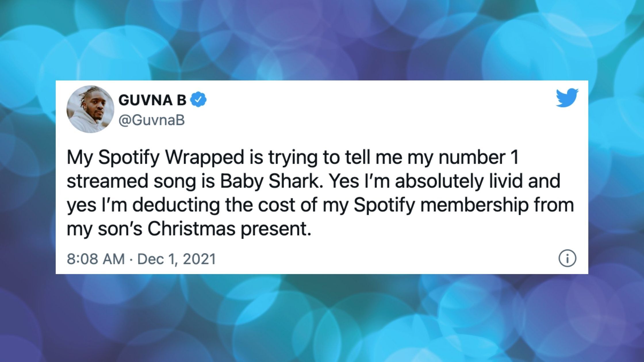
Task: Open the tweet info icon
Action: pos(567,259)
